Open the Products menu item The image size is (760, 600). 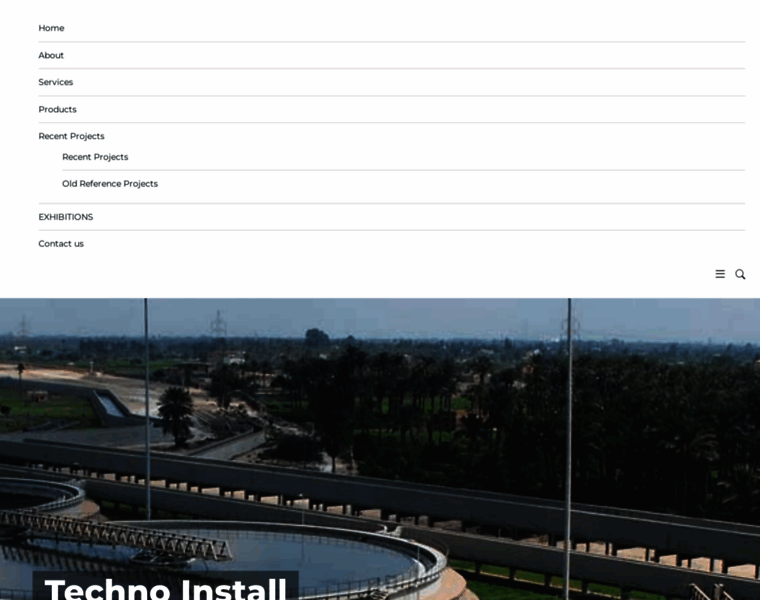[x=57, y=109]
